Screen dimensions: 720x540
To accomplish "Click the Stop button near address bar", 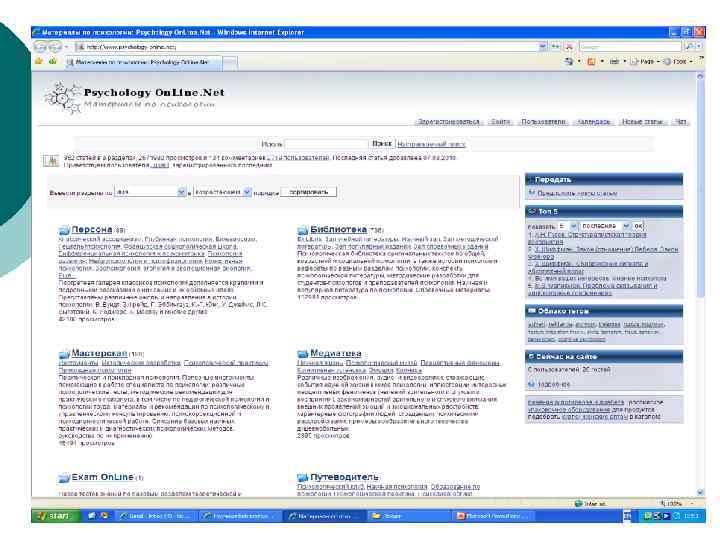I will point(569,46).
